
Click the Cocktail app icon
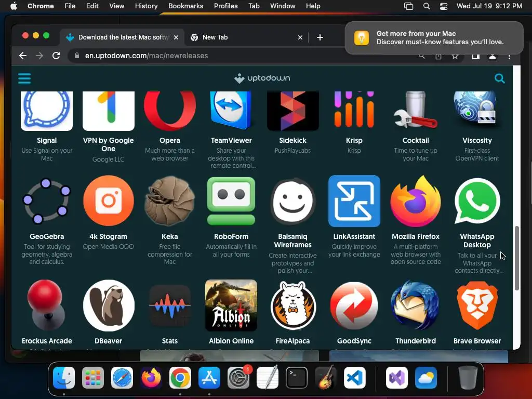[416, 110]
